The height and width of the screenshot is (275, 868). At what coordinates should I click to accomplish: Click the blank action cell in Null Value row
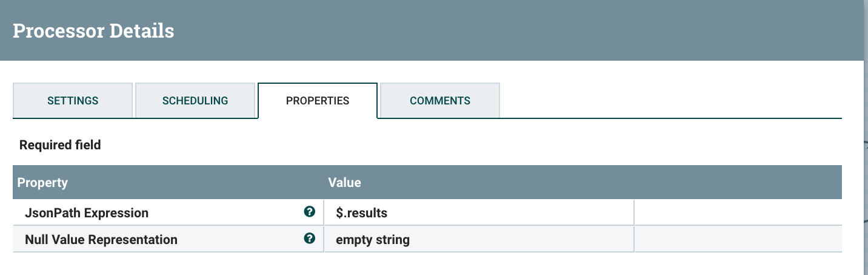737,240
